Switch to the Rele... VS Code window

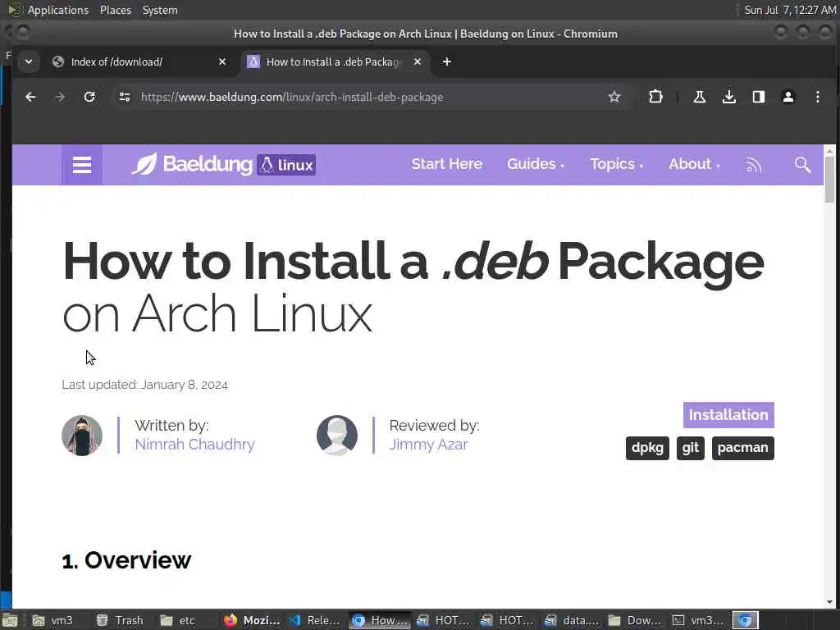[315, 620]
